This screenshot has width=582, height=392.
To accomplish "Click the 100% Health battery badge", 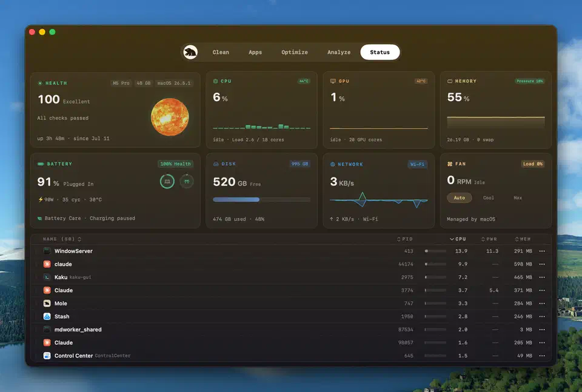I will click(x=176, y=164).
